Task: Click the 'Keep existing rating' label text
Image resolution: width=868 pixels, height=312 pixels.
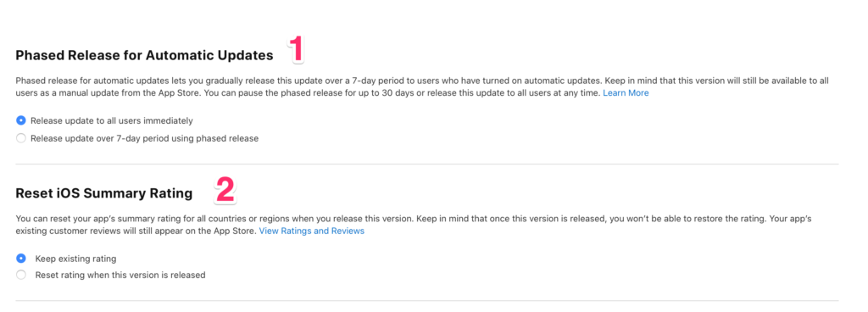Action: pos(75,259)
